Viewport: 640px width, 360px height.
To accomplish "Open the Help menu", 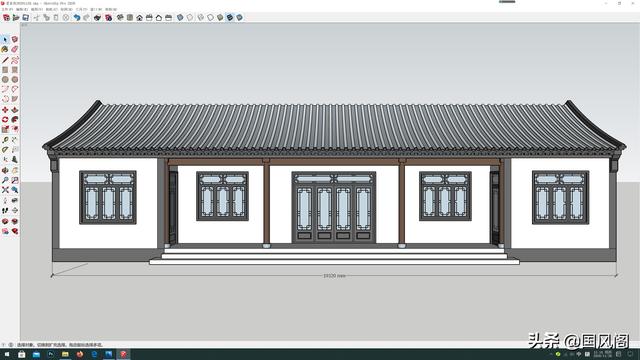I will (111, 9).
